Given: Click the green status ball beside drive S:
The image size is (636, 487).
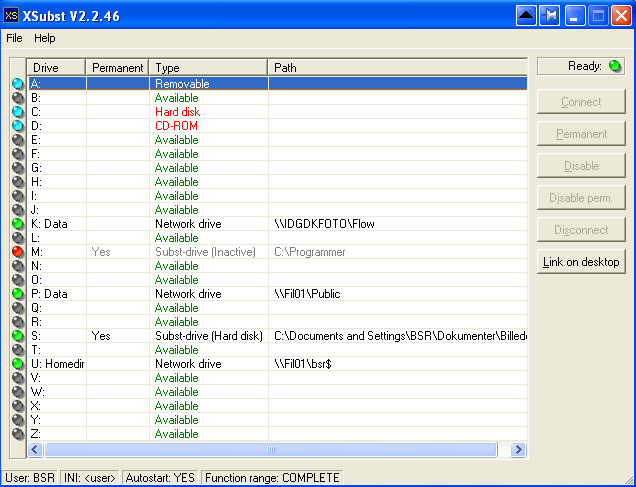Looking at the screenshot, I should (18, 336).
